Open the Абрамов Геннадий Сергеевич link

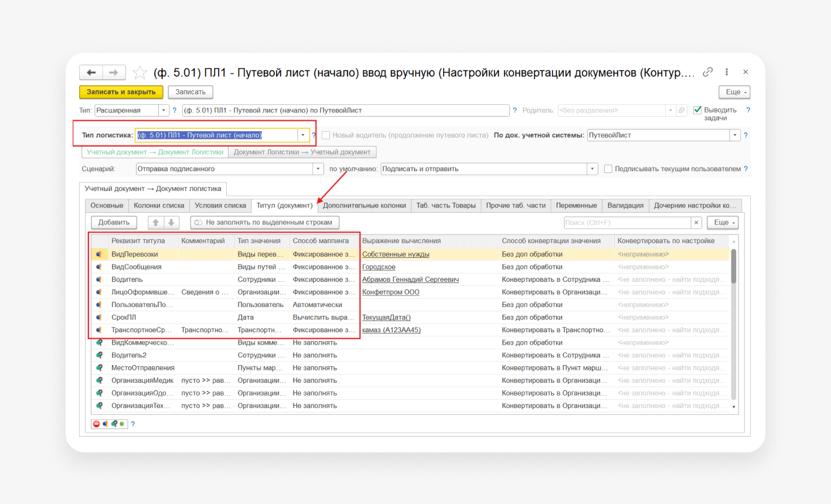tap(410, 280)
